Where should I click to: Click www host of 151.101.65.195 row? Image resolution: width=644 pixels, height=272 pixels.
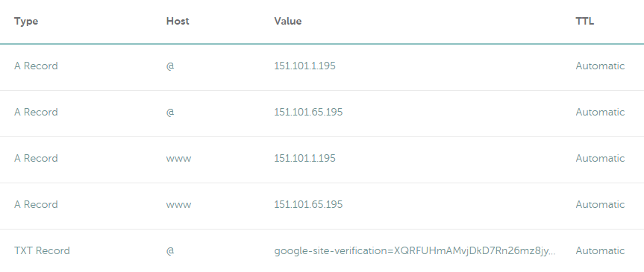(178, 204)
